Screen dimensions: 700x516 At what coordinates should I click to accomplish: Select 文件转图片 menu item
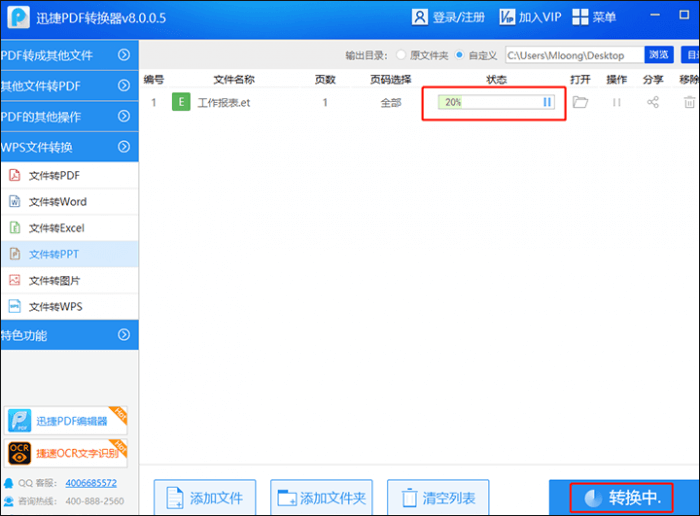69,281
